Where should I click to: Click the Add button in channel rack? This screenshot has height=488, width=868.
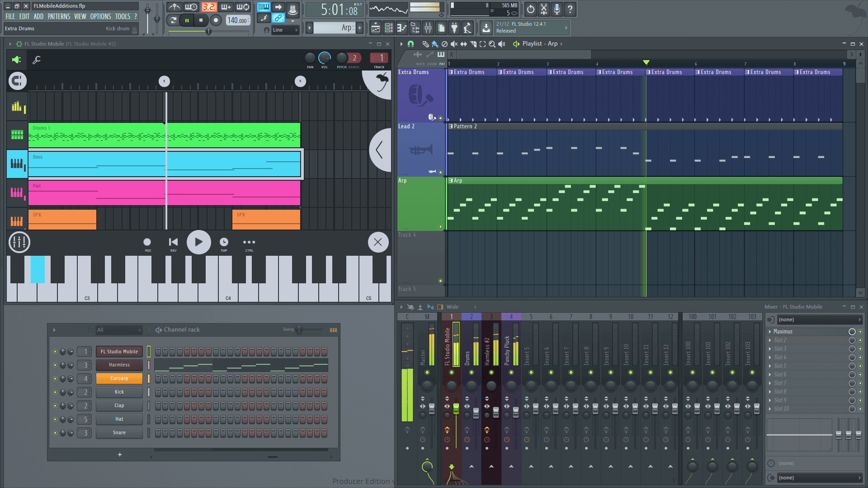tap(119, 455)
